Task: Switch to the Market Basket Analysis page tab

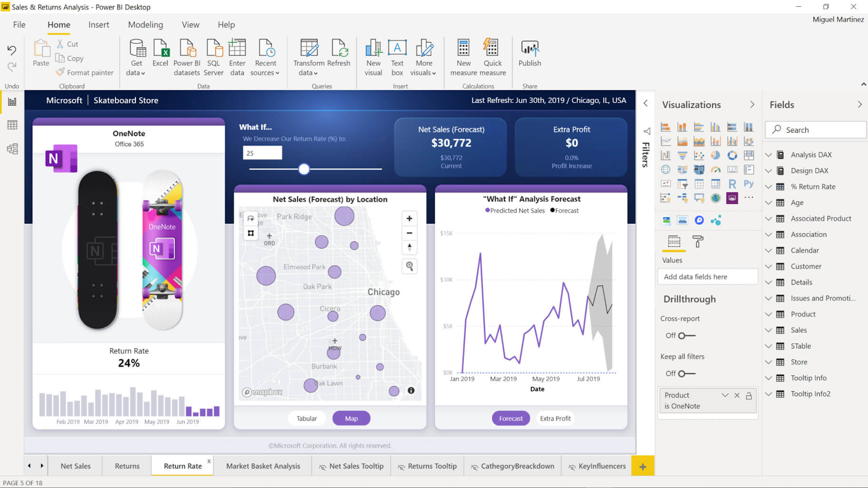Action: coord(263,466)
